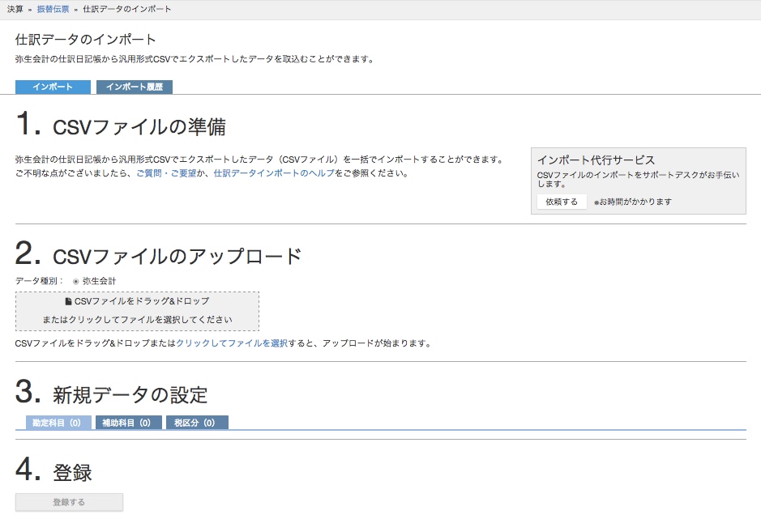The width and height of the screenshot is (761, 532).
Task: Click the またはクリックしてファイルを選択してください drop area text
Action: 137,320
